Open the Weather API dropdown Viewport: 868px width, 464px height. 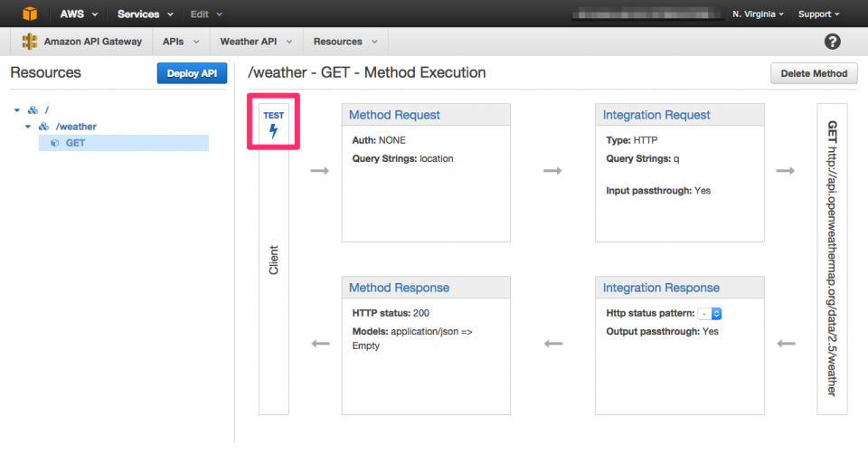[256, 42]
